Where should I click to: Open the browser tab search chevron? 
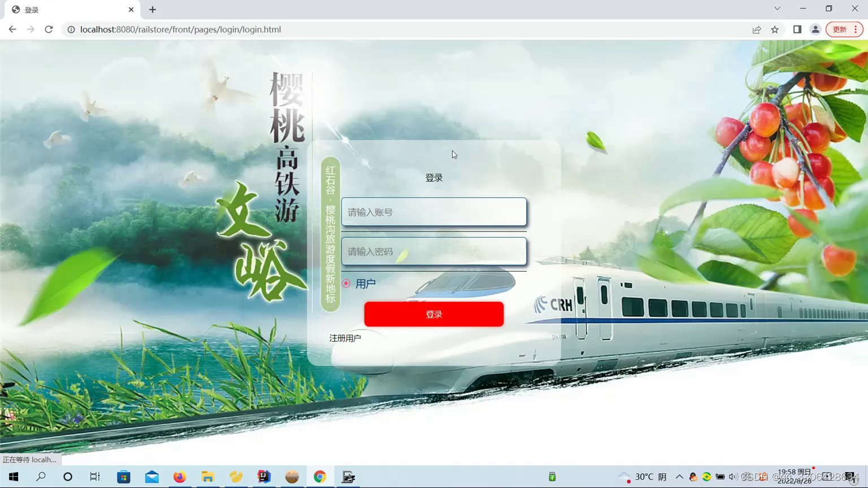(x=776, y=9)
